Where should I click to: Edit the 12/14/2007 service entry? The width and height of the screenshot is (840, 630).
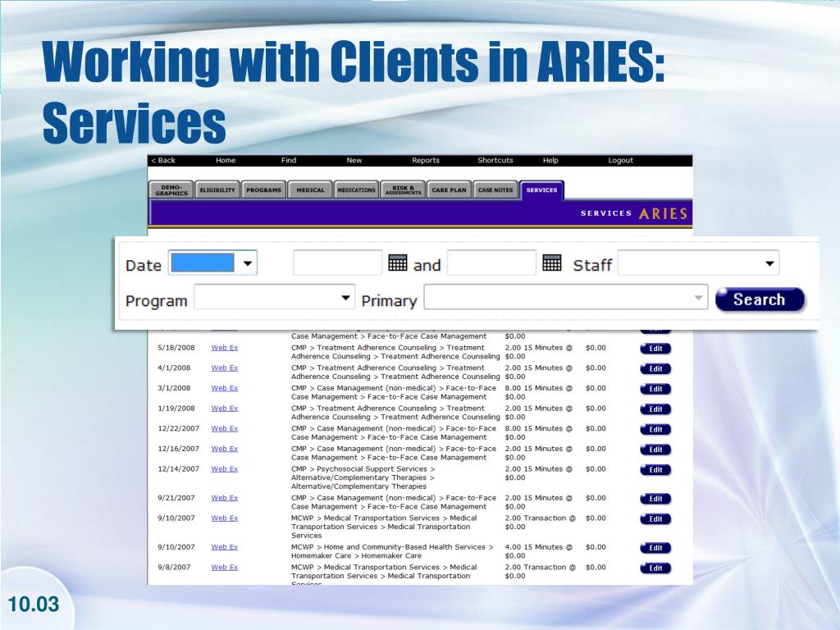[x=655, y=470]
